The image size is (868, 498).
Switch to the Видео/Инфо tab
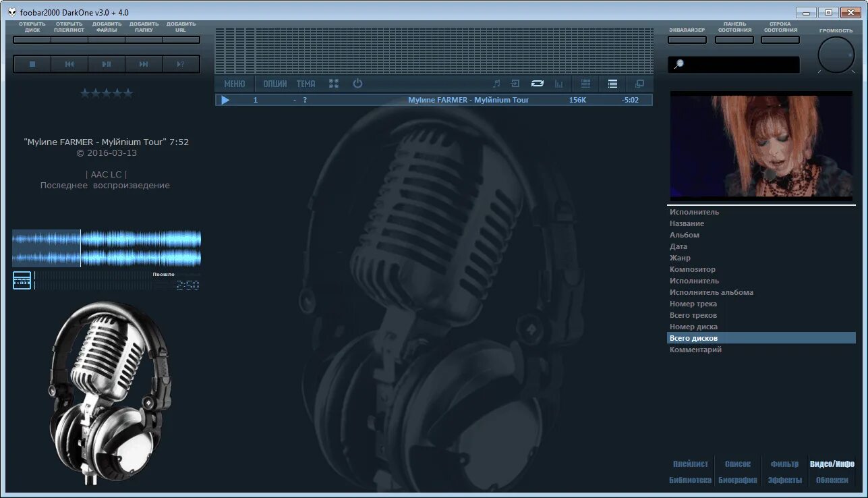coord(832,464)
